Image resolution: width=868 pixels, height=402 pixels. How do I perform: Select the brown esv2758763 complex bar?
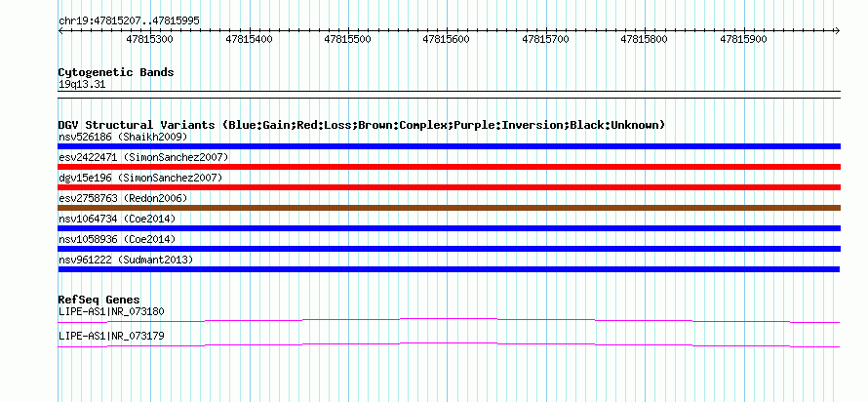pos(449,208)
